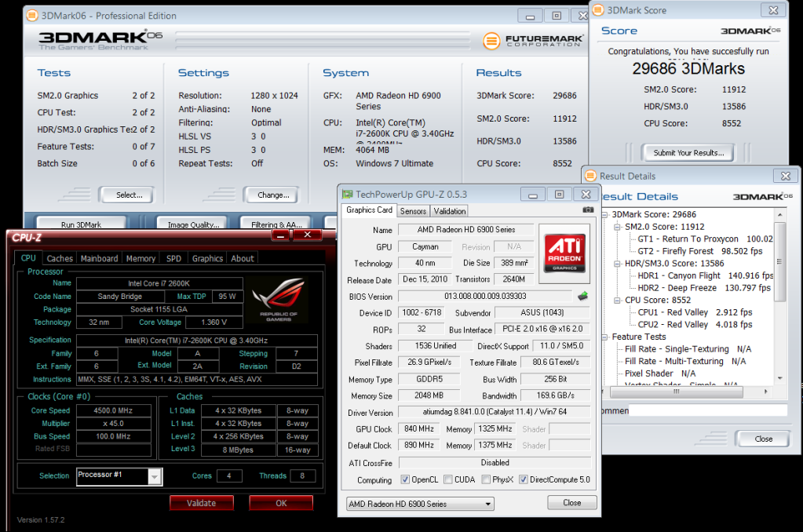Click the BIOS save chip icon

point(582,296)
